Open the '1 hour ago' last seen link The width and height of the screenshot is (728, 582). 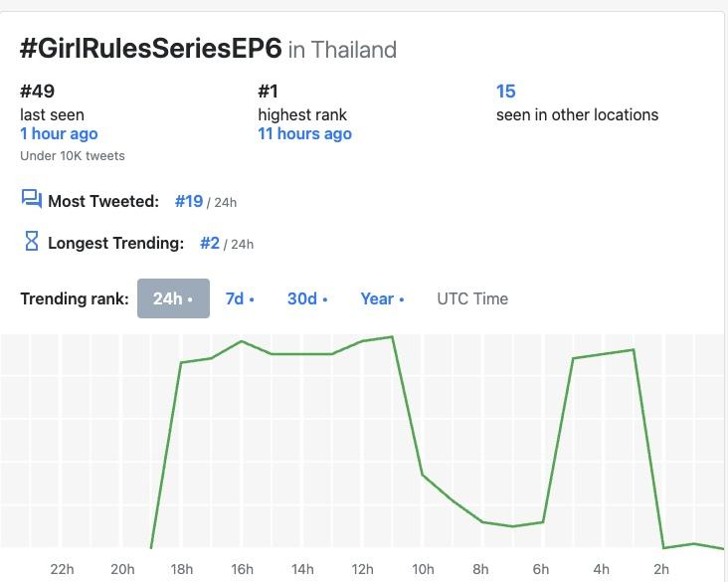click(x=59, y=133)
